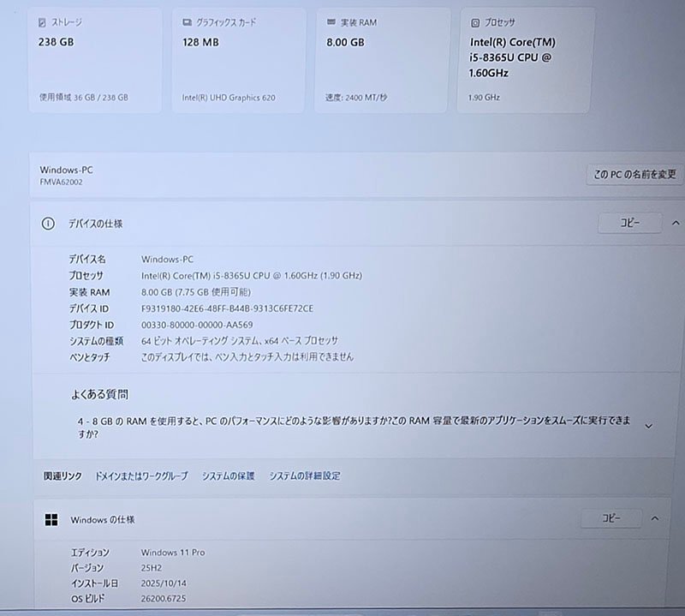Select the version value 25H2
The image size is (685, 616).
pos(152,568)
